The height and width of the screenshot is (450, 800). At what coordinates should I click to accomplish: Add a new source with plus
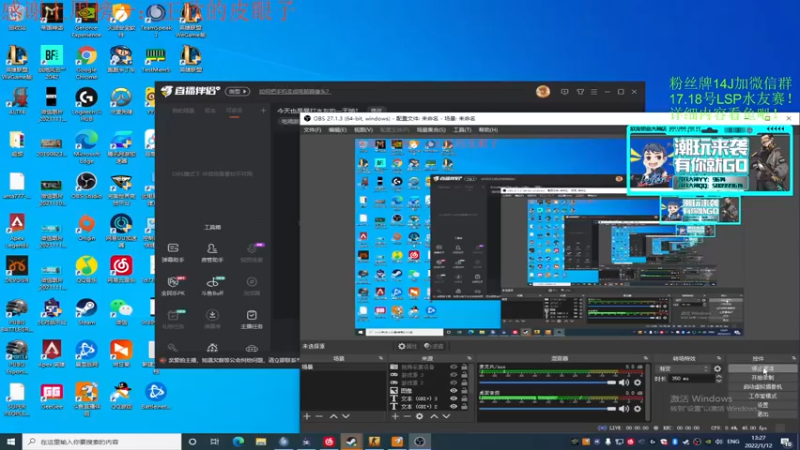pyautogui.click(x=395, y=416)
